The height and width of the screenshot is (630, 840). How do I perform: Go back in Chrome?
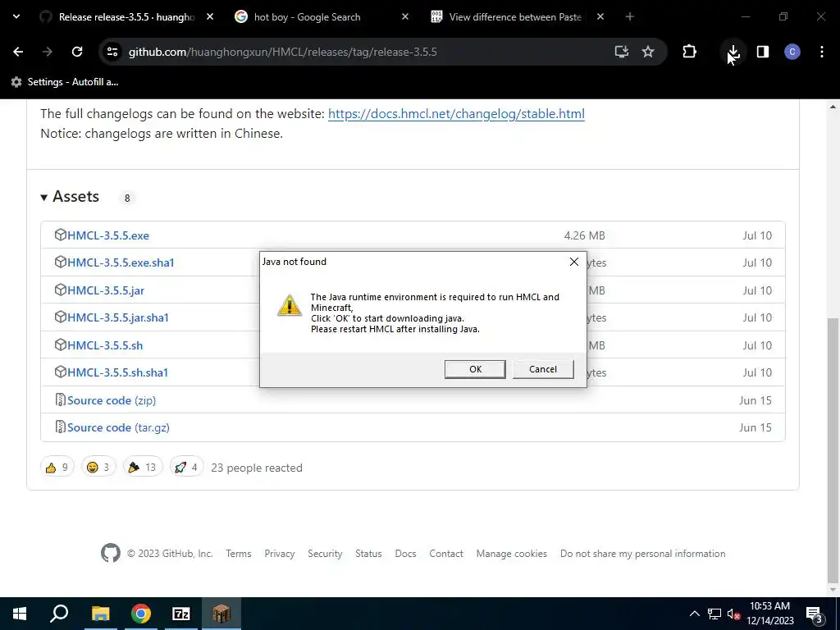click(18, 52)
